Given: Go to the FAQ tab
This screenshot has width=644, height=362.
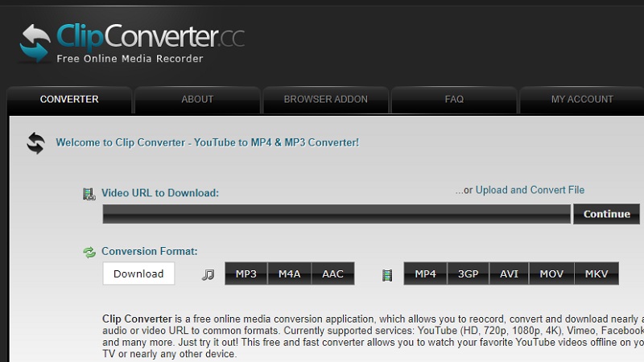Looking at the screenshot, I should click(454, 99).
